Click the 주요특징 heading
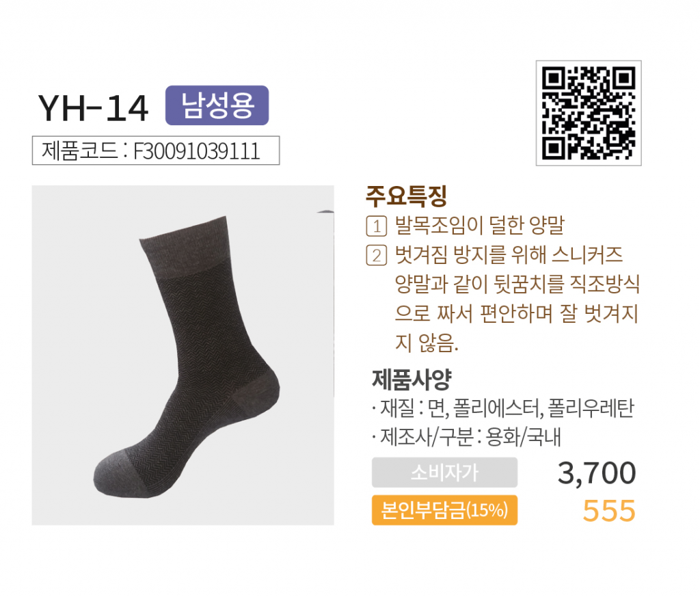 click(x=406, y=196)
